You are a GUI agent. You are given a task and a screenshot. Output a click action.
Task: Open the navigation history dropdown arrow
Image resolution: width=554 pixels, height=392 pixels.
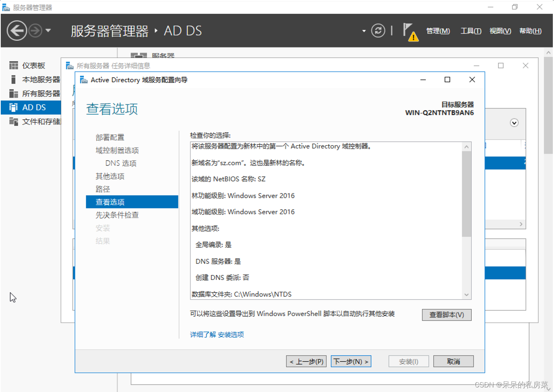click(x=48, y=31)
